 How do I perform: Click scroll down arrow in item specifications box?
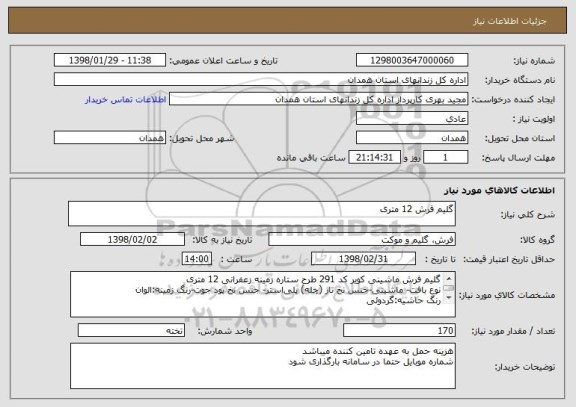[449, 297]
